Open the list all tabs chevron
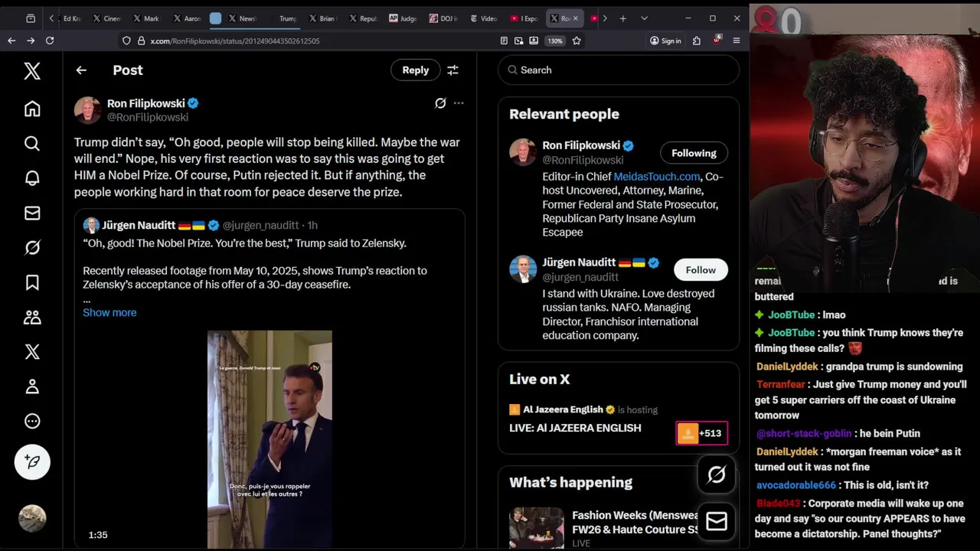 pos(644,18)
